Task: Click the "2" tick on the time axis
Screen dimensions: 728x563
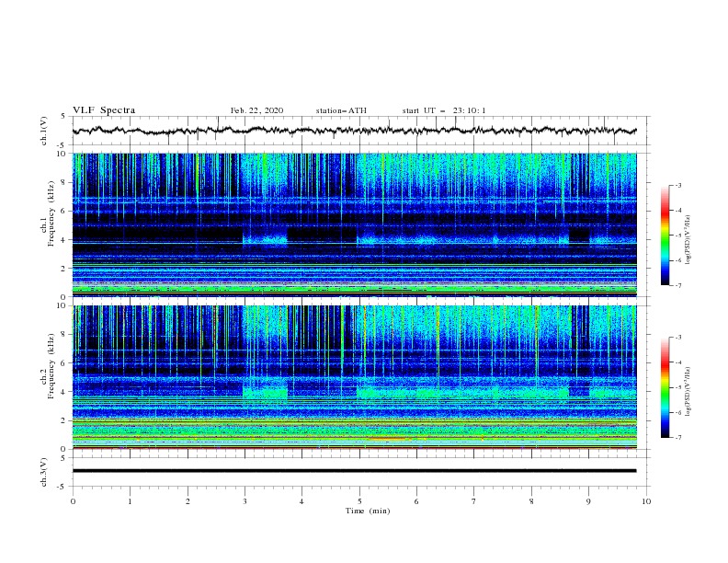Action: tap(188, 501)
